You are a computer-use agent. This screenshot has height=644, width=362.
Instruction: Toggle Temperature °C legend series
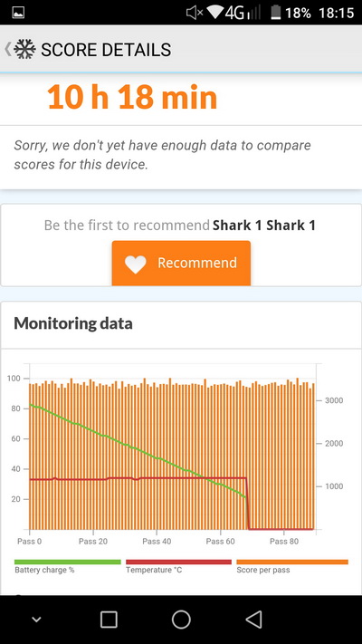(x=178, y=566)
